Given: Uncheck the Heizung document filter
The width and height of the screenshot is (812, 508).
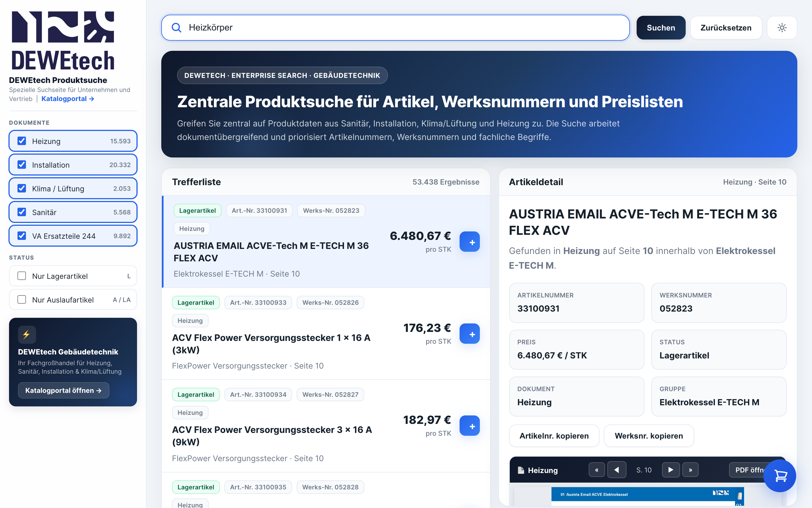Looking at the screenshot, I should click(x=22, y=141).
